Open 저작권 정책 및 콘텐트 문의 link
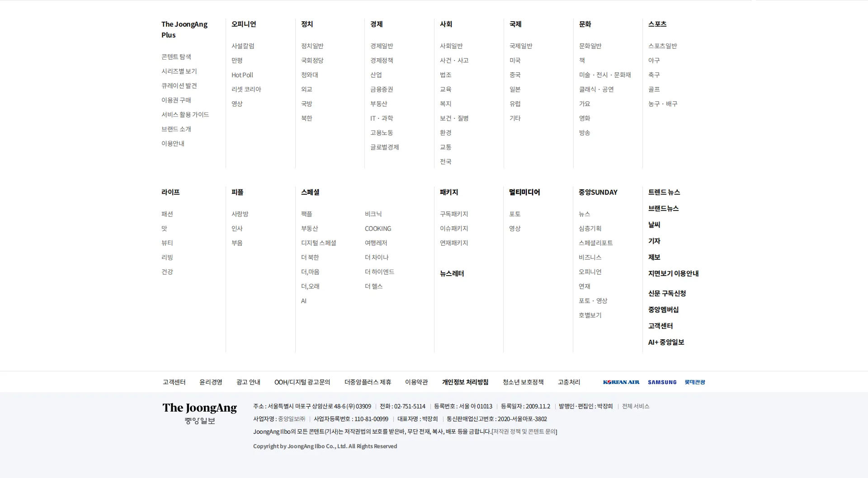This screenshot has height=478, width=868. (524, 431)
